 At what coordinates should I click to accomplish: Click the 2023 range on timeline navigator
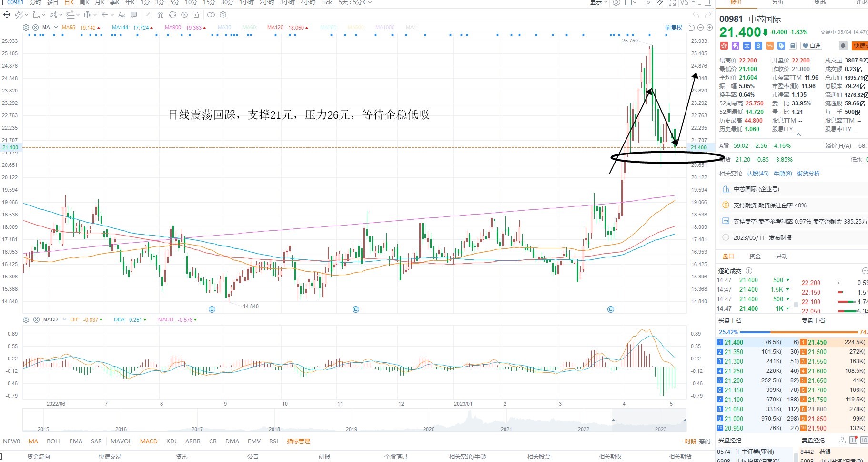click(660, 429)
